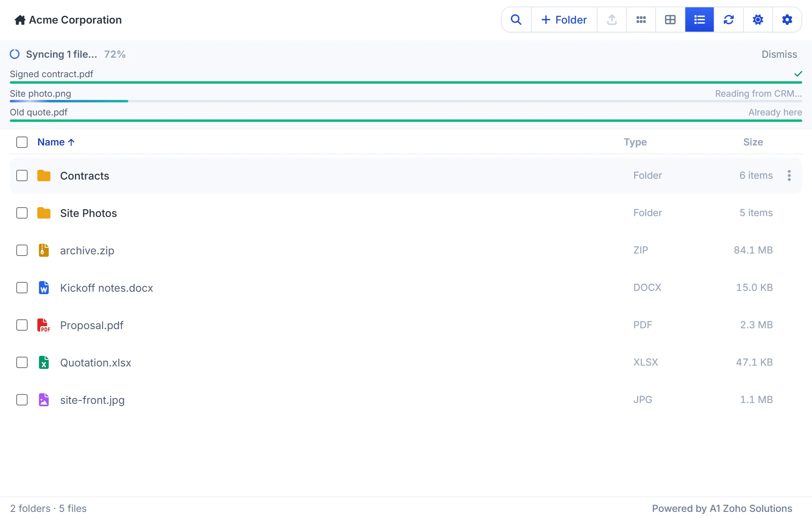Screen dimensions: 812x520
Task: Click the Word icon for Kickoff notes.docx
Action: pos(44,288)
